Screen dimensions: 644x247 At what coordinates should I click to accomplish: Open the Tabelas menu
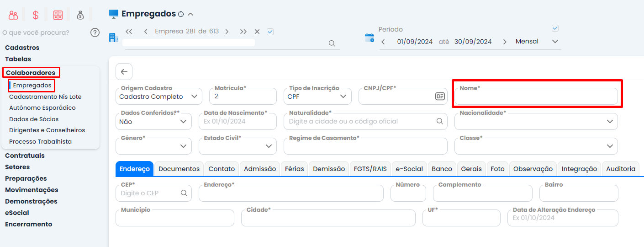pos(18,59)
